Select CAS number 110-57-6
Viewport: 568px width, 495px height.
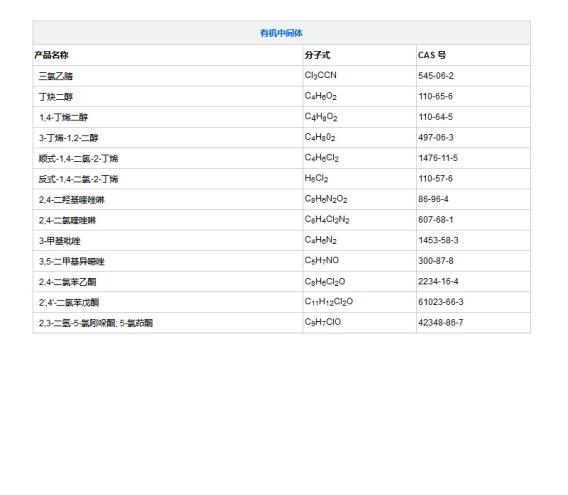(435, 179)
